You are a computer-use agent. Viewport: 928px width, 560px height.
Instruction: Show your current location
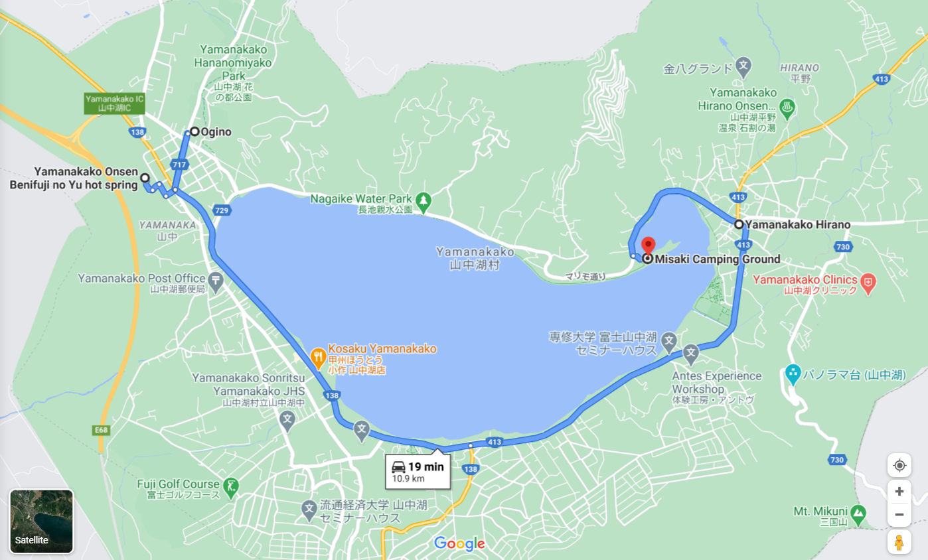(x=899, y=465)
